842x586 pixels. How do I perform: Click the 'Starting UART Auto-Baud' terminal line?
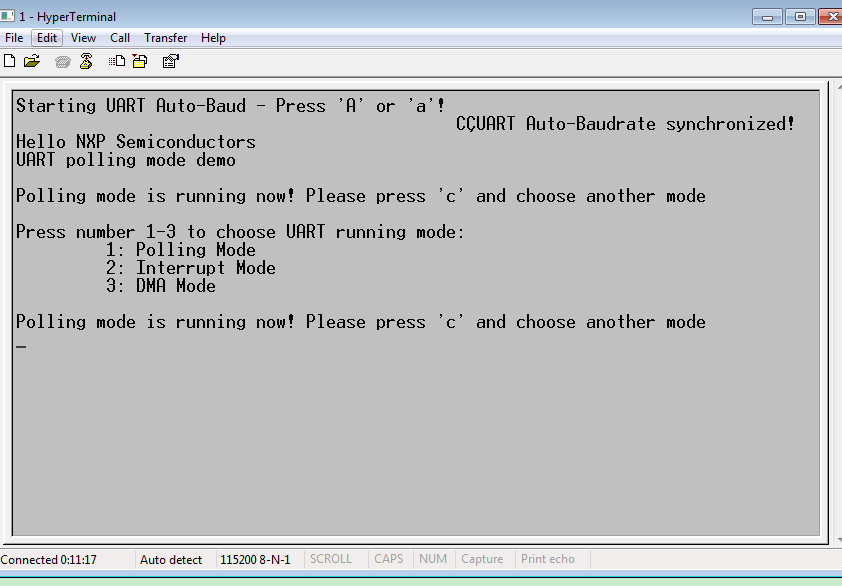click(x=231, y=106)
